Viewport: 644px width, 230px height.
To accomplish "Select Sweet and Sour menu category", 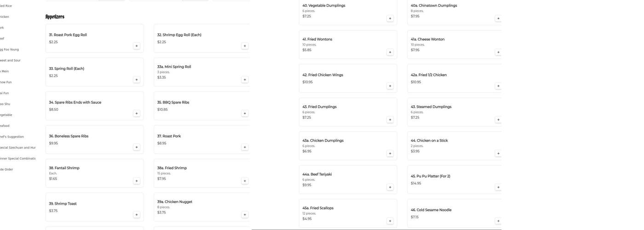I will point(10,60).
